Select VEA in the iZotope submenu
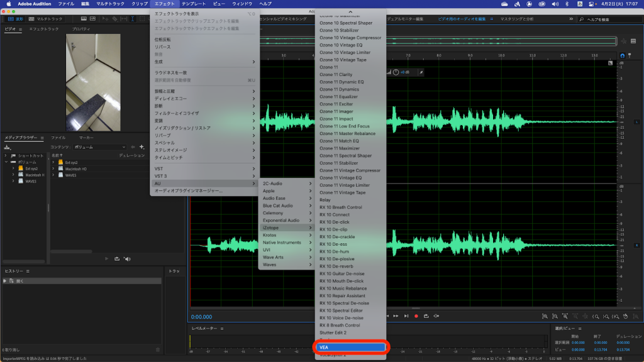Viewport: 644px width, 362px height. [x=350, y=348]
